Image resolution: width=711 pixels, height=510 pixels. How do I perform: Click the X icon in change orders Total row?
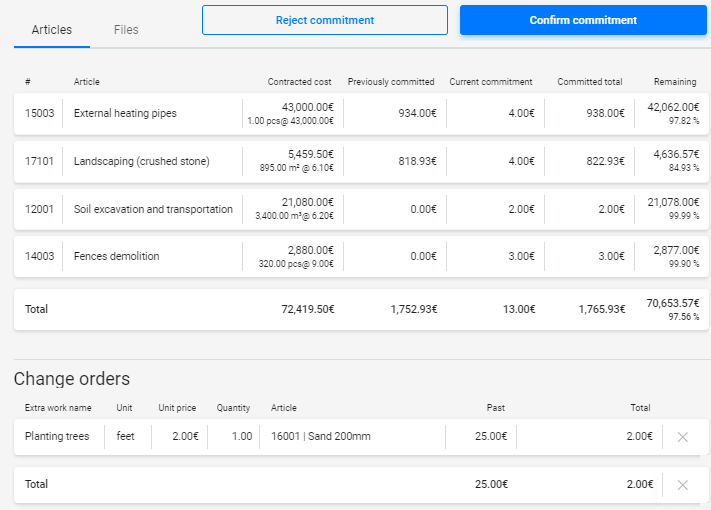(x=682, y=485)
